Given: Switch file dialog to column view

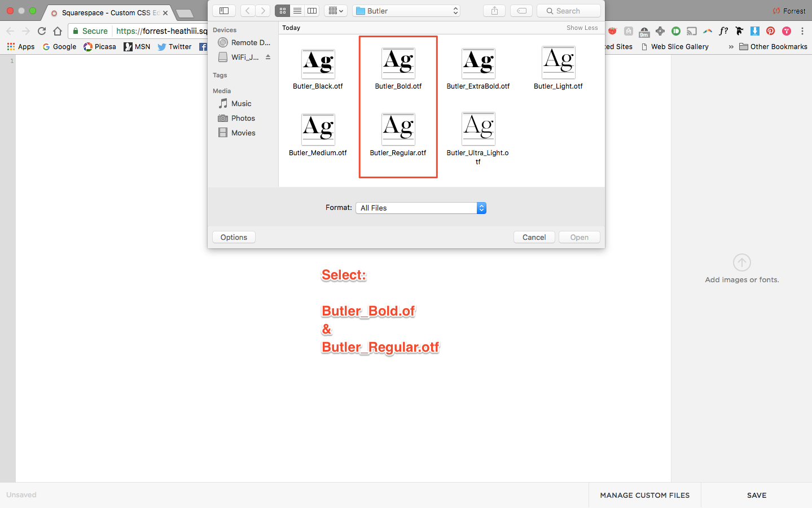Looking at the screenshot, I should click(312, 11).
